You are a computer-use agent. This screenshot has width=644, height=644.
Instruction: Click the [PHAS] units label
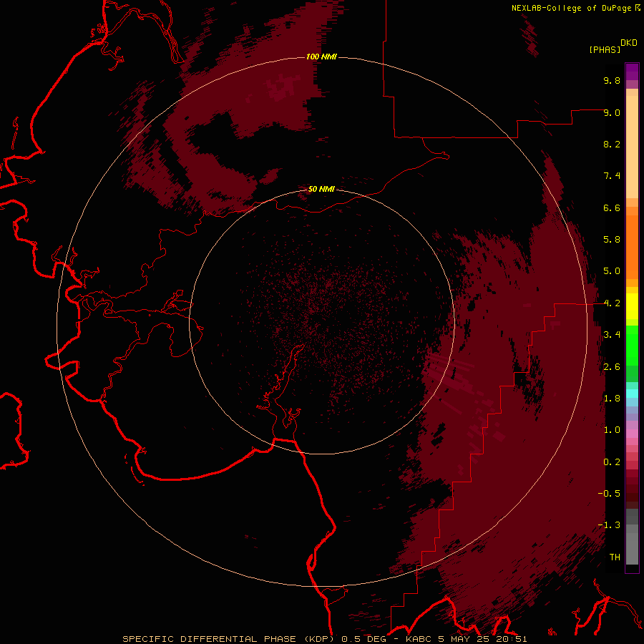tap(605, 49)
